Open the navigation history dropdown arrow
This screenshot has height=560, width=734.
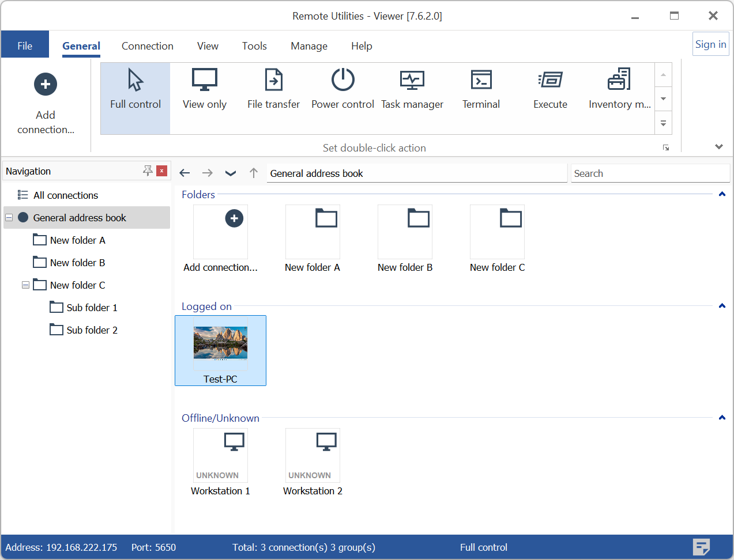[x=231, y=173]
